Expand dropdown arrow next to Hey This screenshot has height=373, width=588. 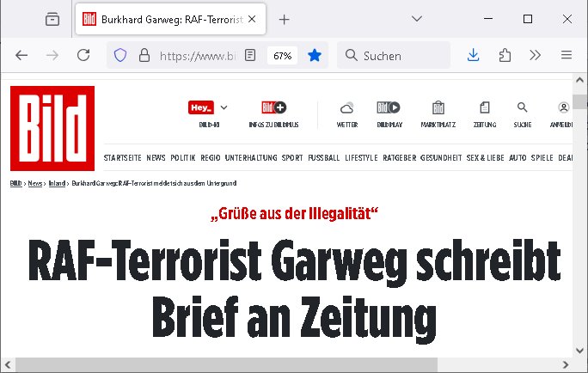[224, 107]
